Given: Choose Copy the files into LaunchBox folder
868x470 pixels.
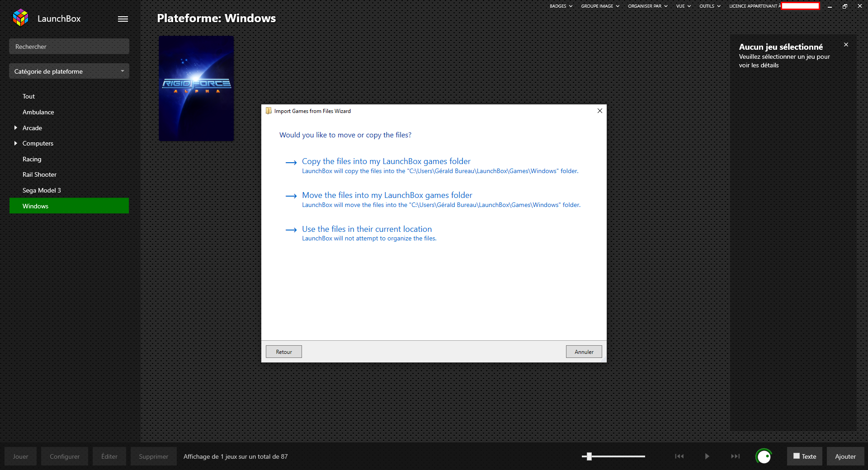Looking at the screenshot, I should point(386,162).
